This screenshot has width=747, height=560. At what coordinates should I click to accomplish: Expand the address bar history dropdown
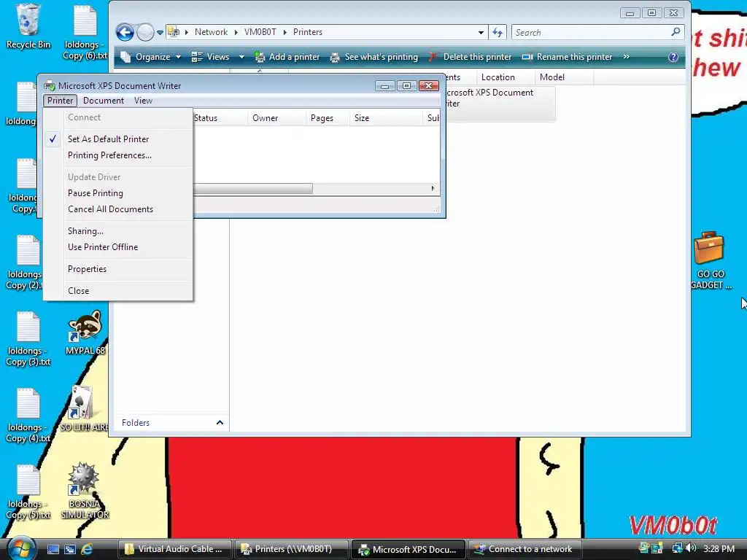point(481,32)
